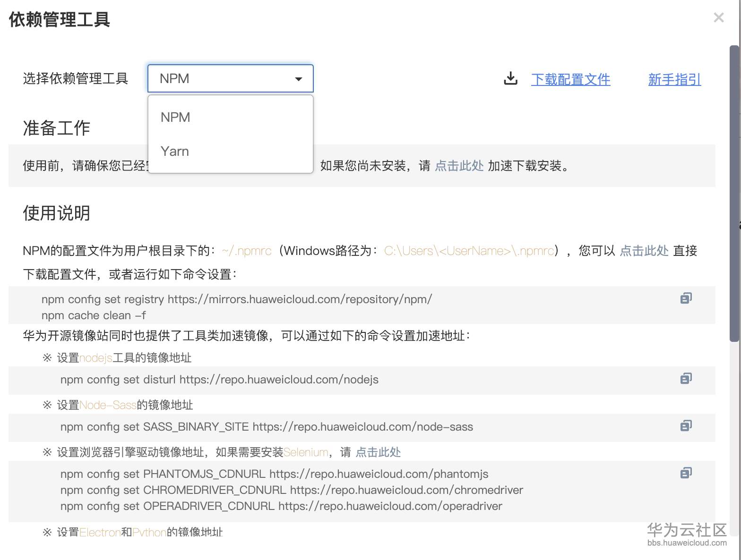Click 点击此处 link for accelerated download install
Viewport: 741px width, 560px height.
(459, 166)
